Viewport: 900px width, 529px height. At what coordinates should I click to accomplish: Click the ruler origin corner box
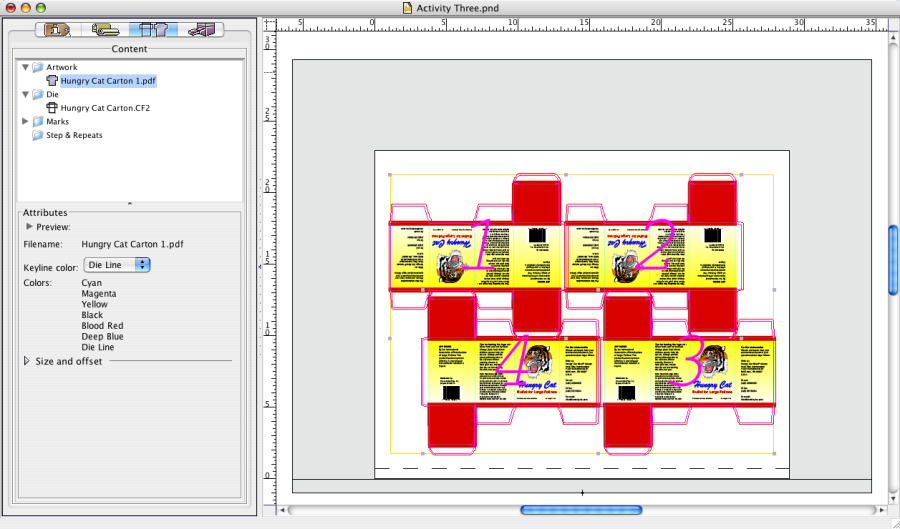(270, 25)
